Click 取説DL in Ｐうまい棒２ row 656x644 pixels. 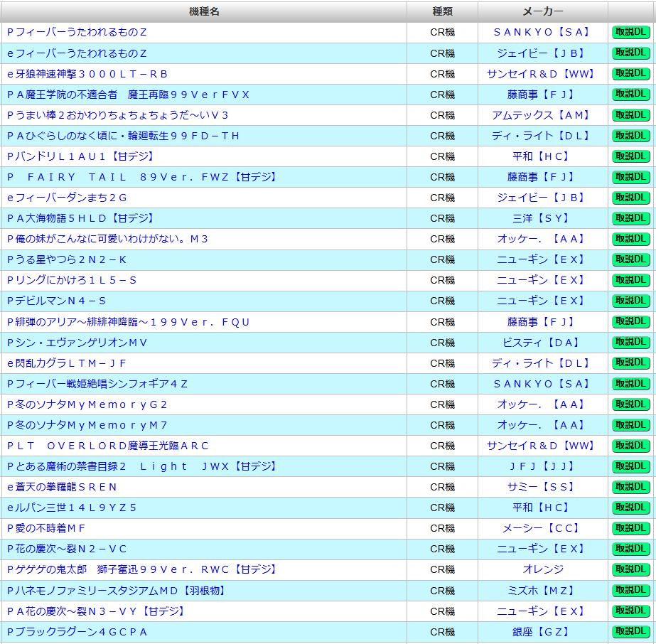pyautogui.click(x=631, y=115)
